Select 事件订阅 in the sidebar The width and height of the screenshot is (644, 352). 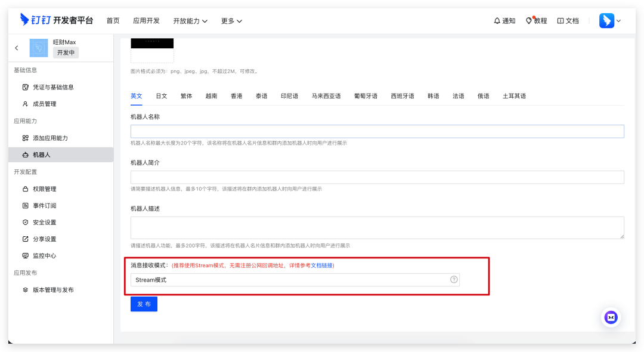(x=45, y=206)
